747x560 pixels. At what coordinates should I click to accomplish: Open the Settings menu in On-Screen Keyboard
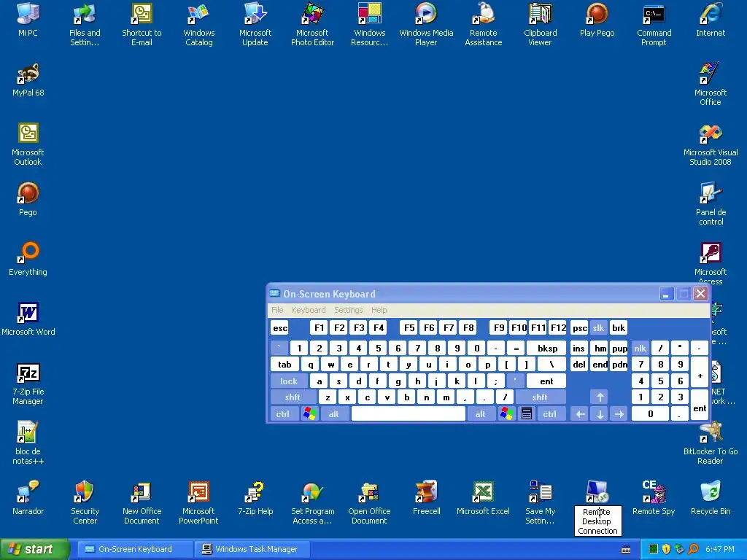(348, 310)
